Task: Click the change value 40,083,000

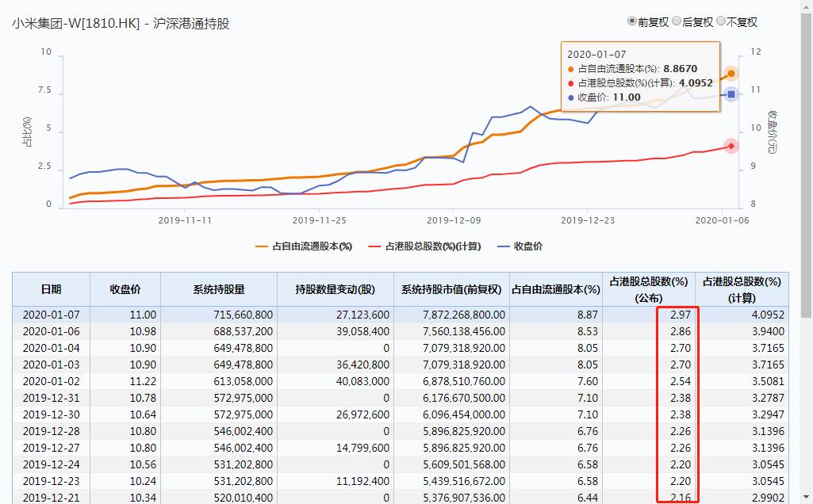Action: pos(362,380)
